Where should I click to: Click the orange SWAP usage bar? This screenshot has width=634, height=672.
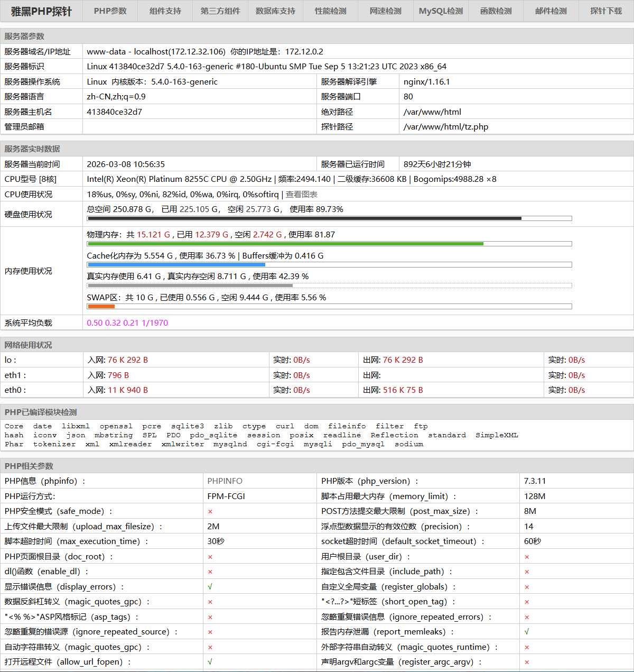(101, 306)
